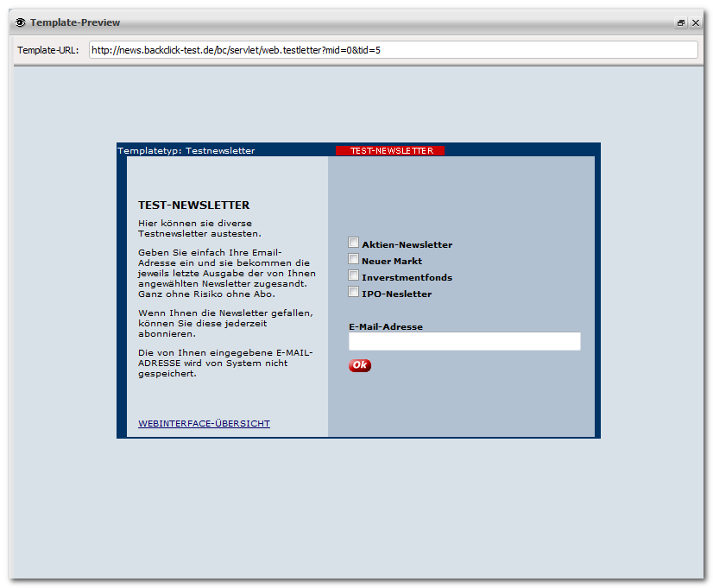
Task: Click into the Template-URL field
Action: pyautogui.click(x=394, y=50)
